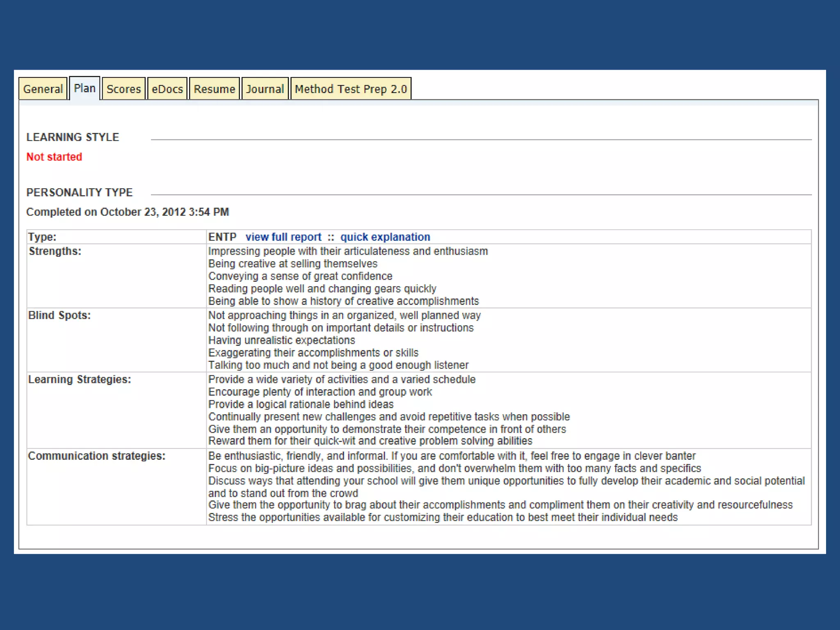Click the Completed on October 23 text

click(x=128, y=212)
